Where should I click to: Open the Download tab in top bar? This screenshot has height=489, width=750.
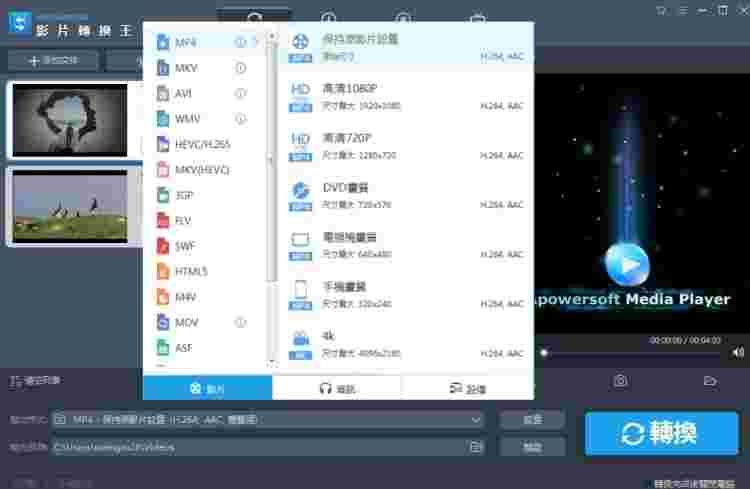[x=328, y=18]
